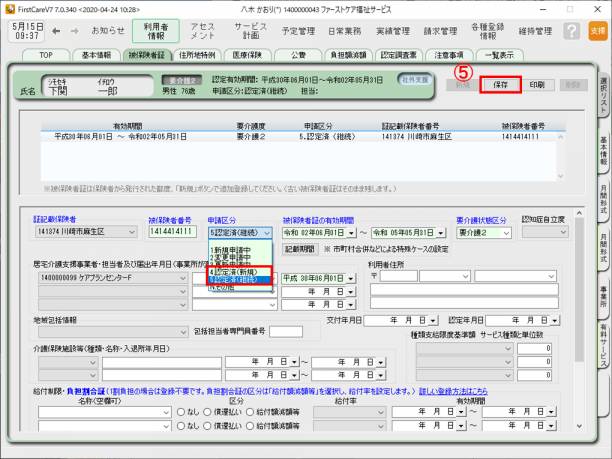
Task: Choose 4.認定済(新規) from the open list
Action: point(236,271)
